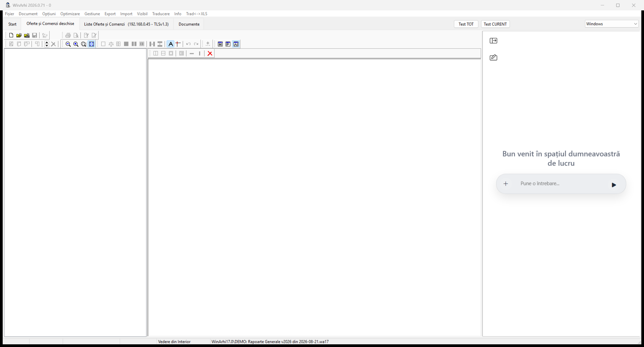Open the Vizibil menu
The image size is (644, 347).
coord(142,14)
